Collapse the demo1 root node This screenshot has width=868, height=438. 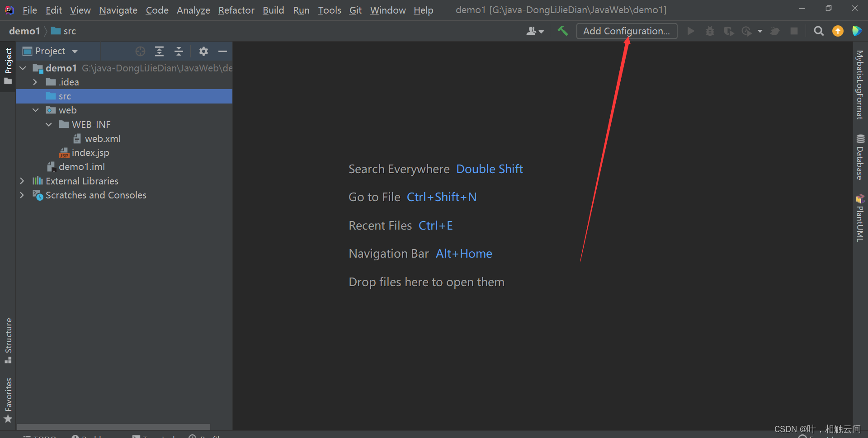point(23,68)
